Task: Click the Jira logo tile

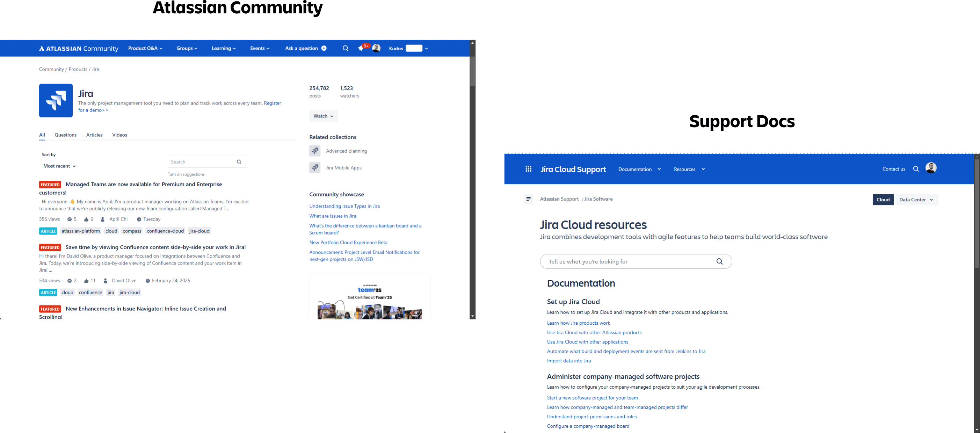Action: (56, 100)
